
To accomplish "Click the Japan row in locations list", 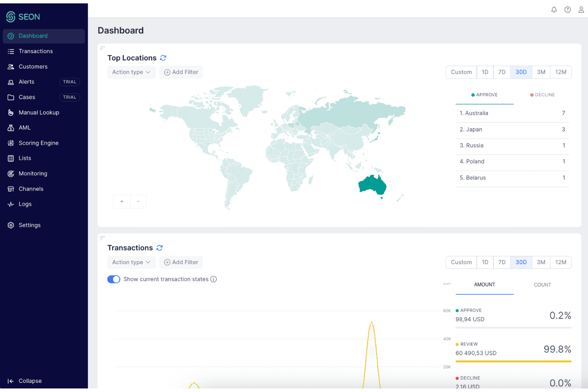I will point(513,129).
